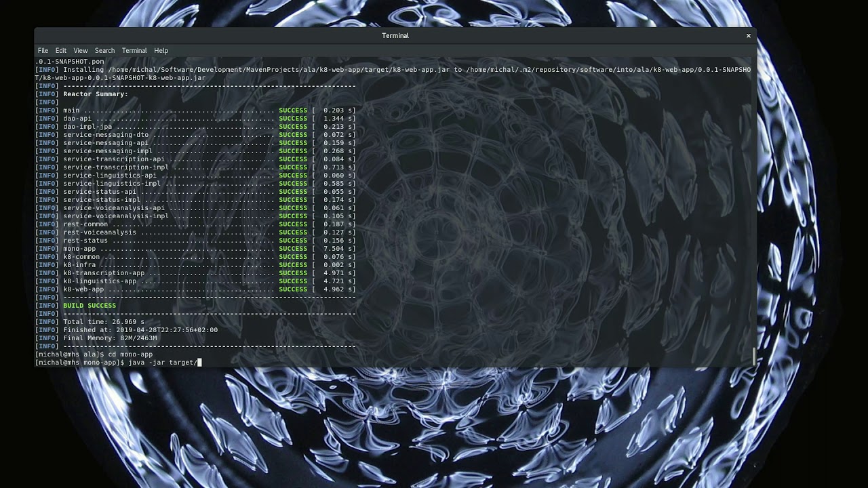Image resolution: width=868 pixels, height=488 pixels.
Task: Click "k8-web-app" in the Reactor Summary list
Action: point(83,289)
